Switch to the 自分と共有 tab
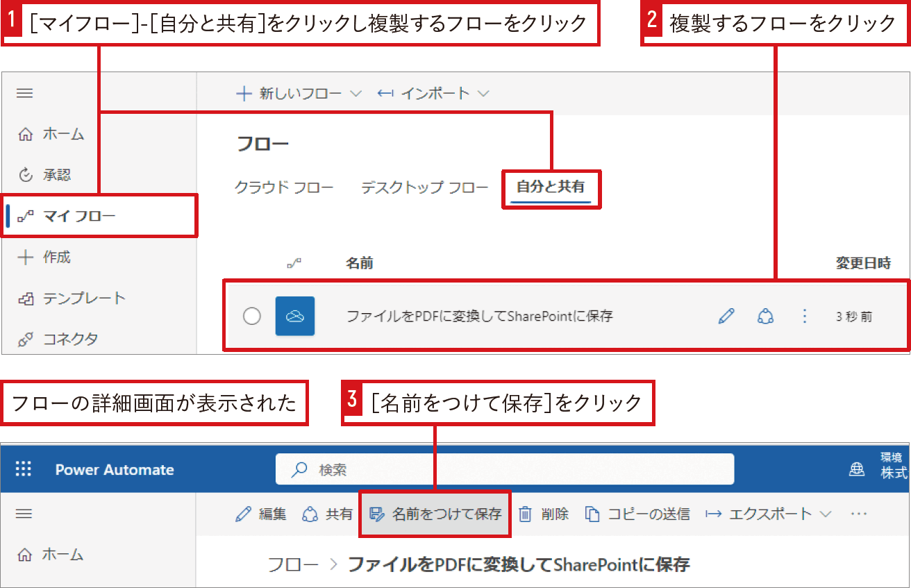Screen dimensions: 911x588 pos(551,187)
